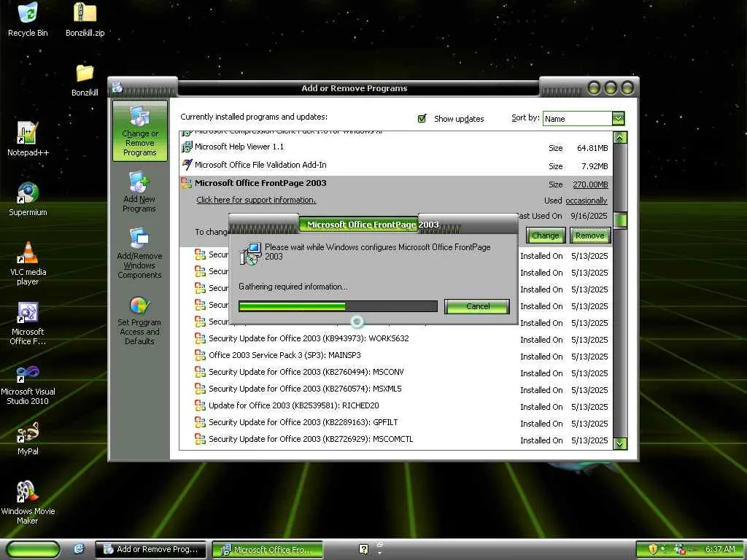
Task: Open Click here for support information link
Action: click(256, 200)
